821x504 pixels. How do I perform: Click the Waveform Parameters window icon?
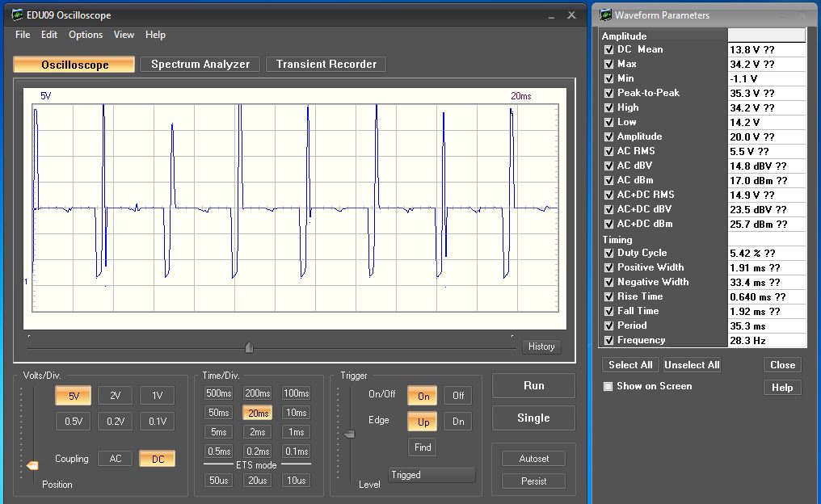tap(605, 15)
